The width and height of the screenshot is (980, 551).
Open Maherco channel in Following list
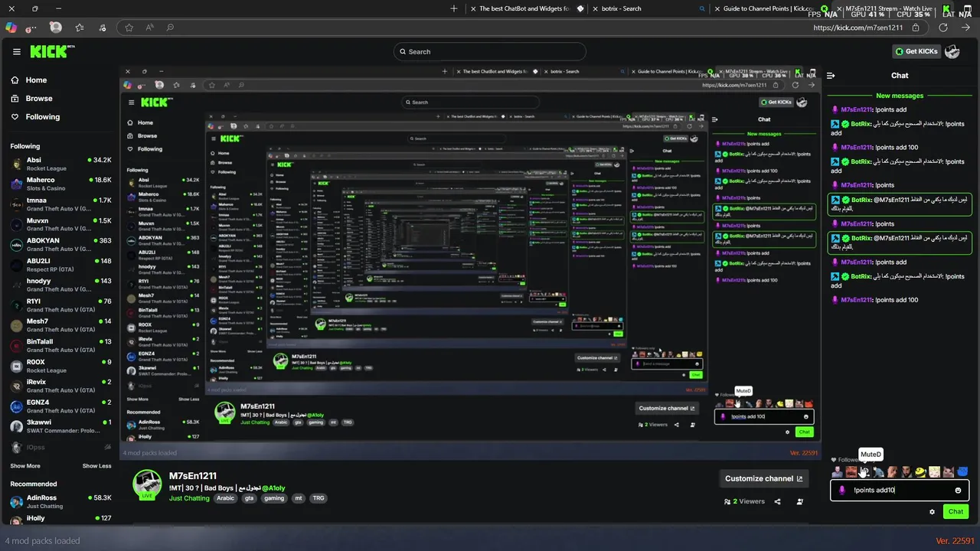60,184
